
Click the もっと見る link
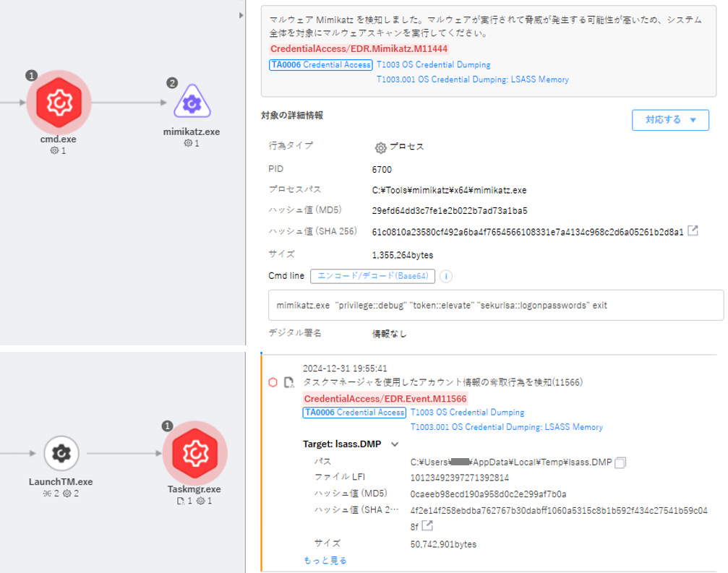(x=325, y=560)
